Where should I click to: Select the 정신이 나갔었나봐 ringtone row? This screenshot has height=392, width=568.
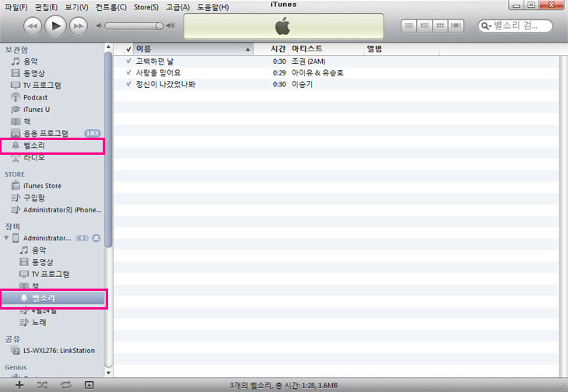(336, 84)
